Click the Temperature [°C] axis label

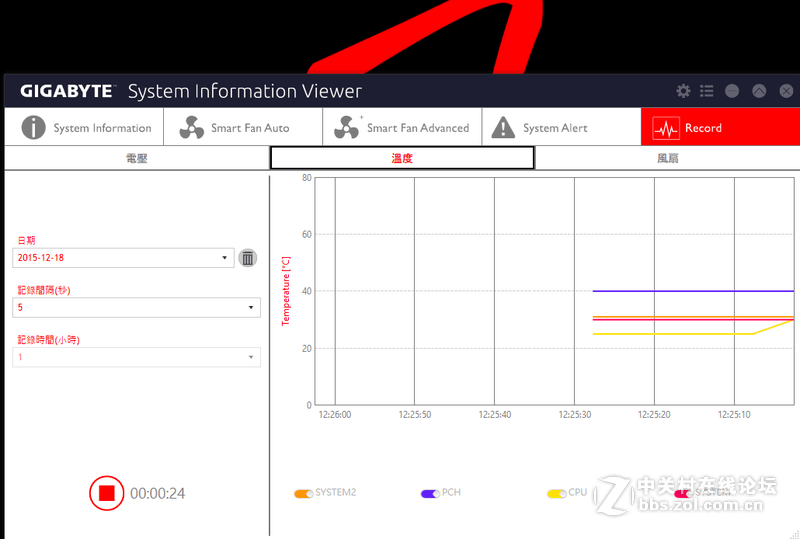pyautogui.click(x=286, y=291)
